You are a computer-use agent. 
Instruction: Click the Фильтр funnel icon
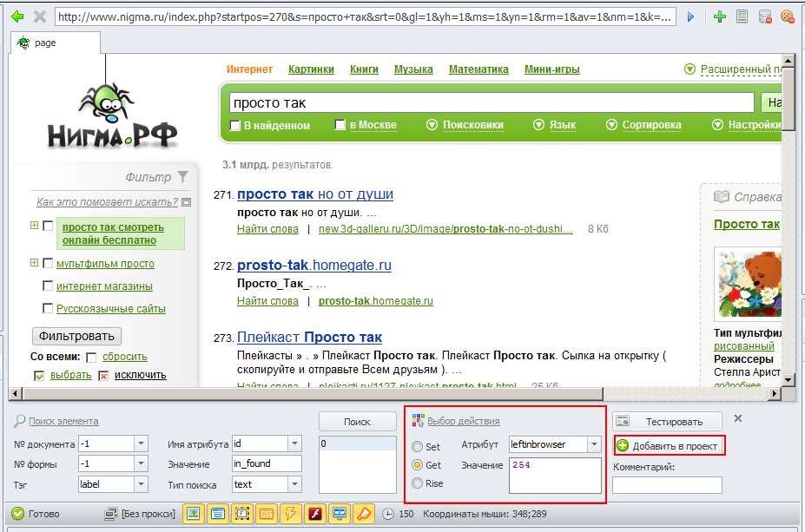182,177
